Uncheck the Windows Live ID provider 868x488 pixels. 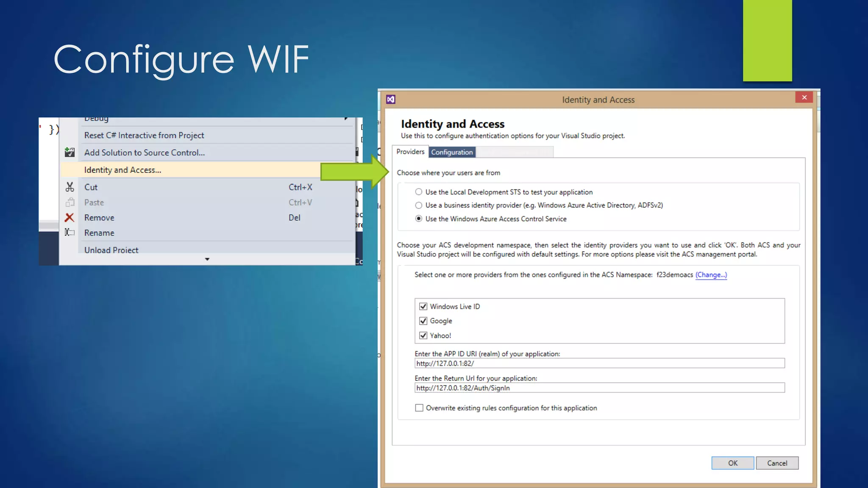pos(423,306)
